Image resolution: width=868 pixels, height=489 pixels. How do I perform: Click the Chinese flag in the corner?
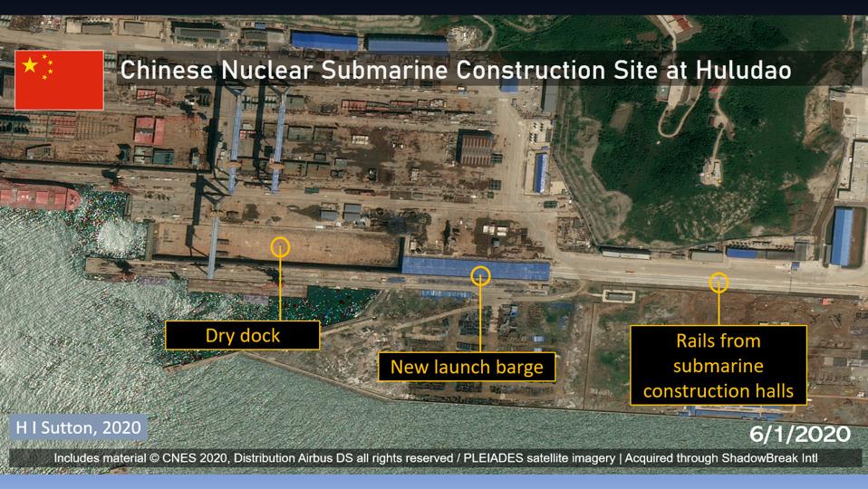point(59,80)
